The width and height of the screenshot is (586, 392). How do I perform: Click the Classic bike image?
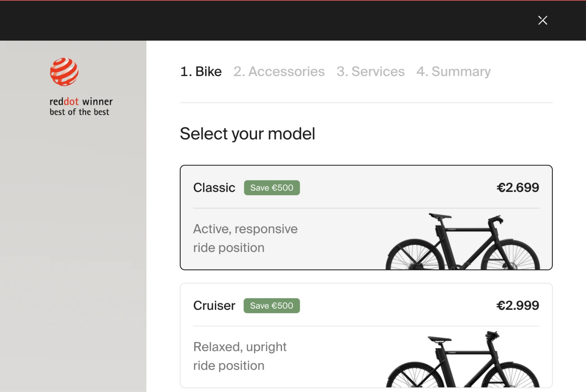point(463,241)
